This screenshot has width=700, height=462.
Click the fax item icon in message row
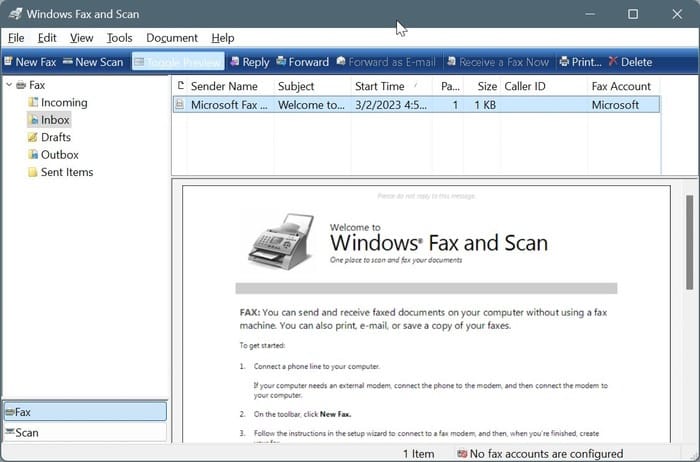(x=179, y=104)
